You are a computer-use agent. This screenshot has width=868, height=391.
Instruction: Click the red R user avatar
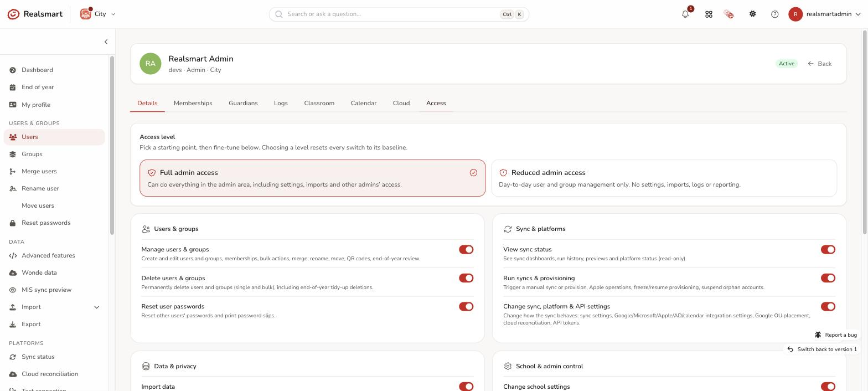[795, 14]
